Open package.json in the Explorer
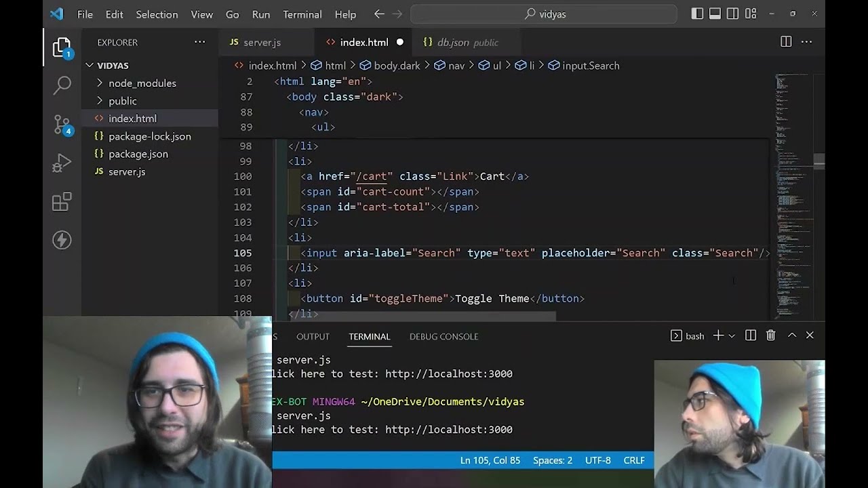The image size is (868, 488). (138, 154)
